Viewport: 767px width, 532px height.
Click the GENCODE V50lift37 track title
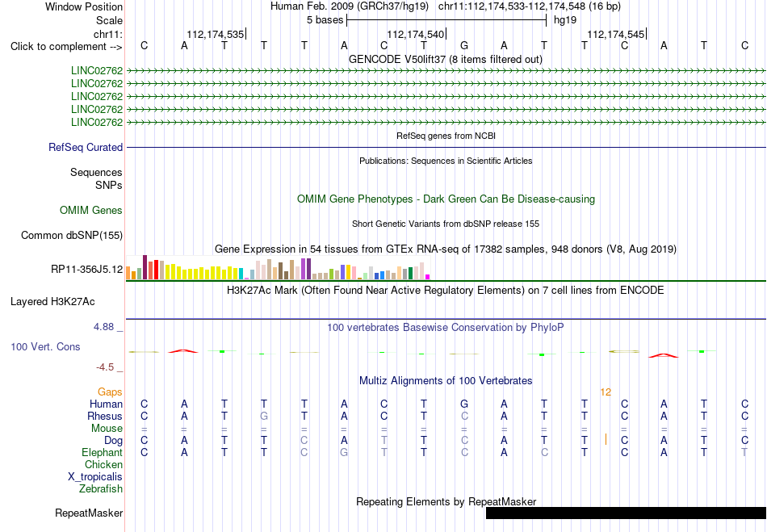pyautogui.click(x=445, y=59)
